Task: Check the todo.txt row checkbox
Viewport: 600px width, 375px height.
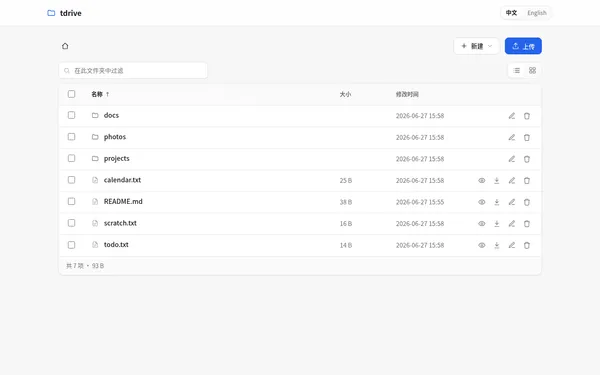Action: 72,245
